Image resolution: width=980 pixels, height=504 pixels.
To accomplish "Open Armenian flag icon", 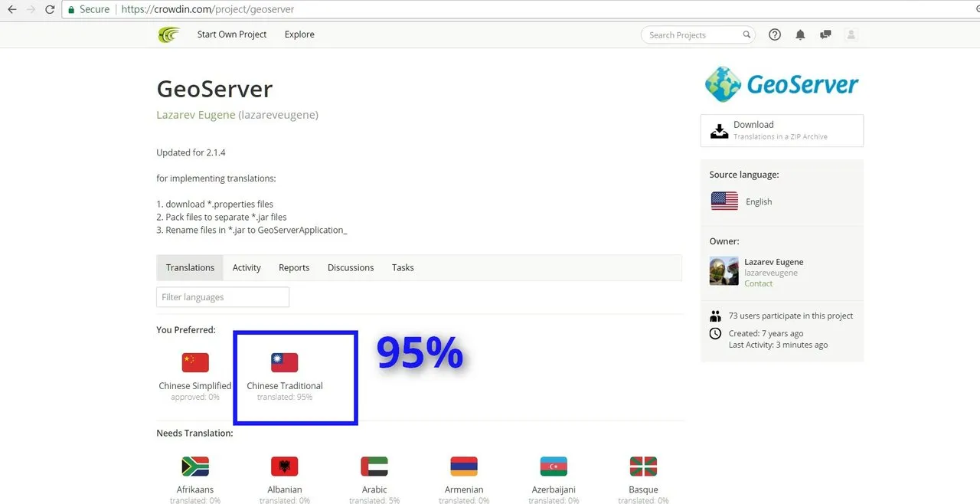I will tap(464, 466).
